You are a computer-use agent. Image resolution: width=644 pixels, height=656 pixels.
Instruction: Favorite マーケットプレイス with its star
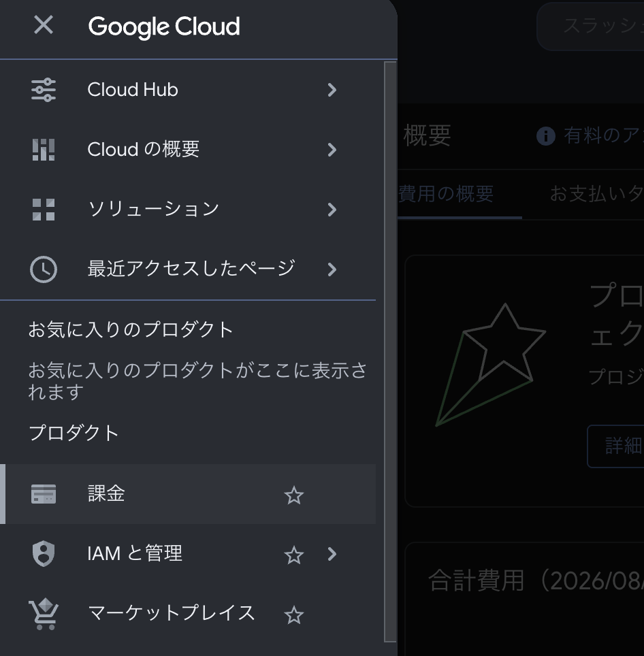click(294, 615)
